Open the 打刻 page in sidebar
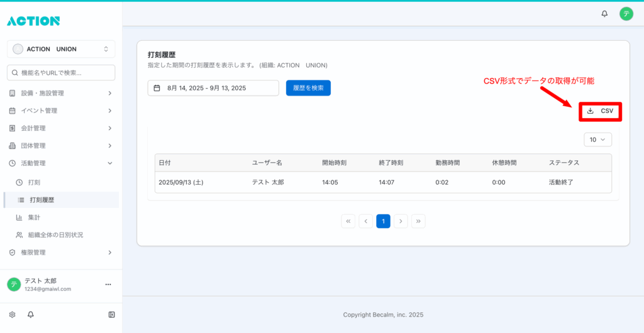This screenshot has height=333, width=644. coord(35,182)
